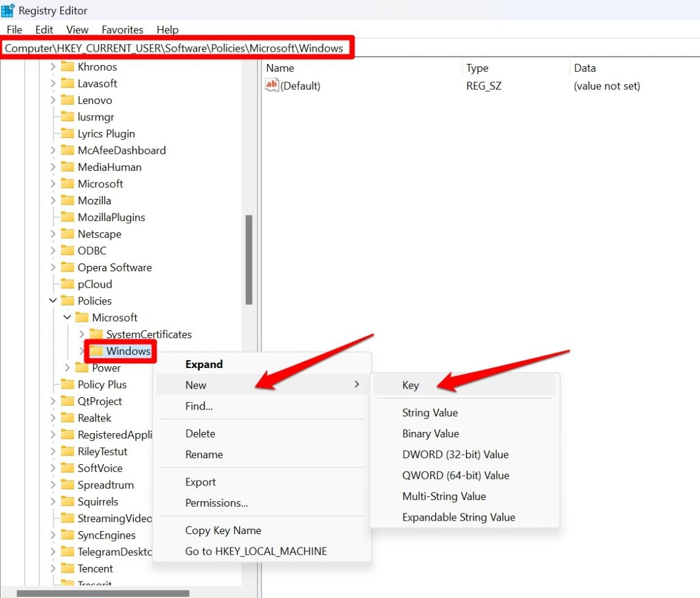Click the pCloud folder icon
The image size is (700, 598).
tap(68, 284)
